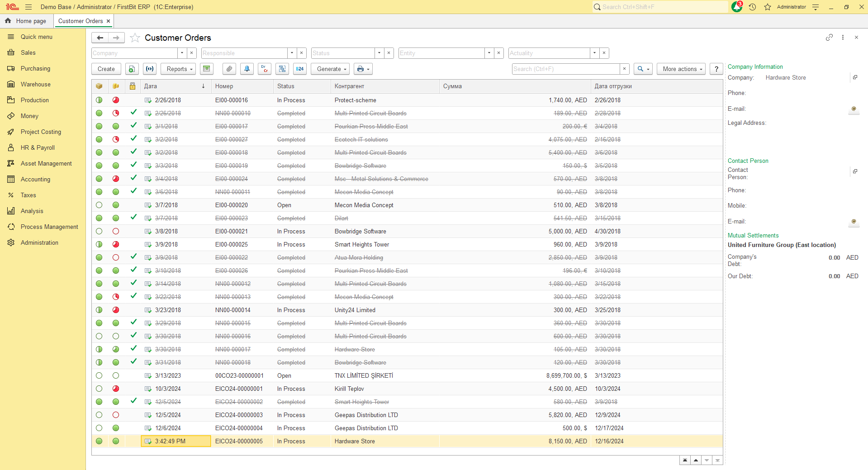Click the B24 integration icon
The image size is (868, 470).
tap(300, 69)
